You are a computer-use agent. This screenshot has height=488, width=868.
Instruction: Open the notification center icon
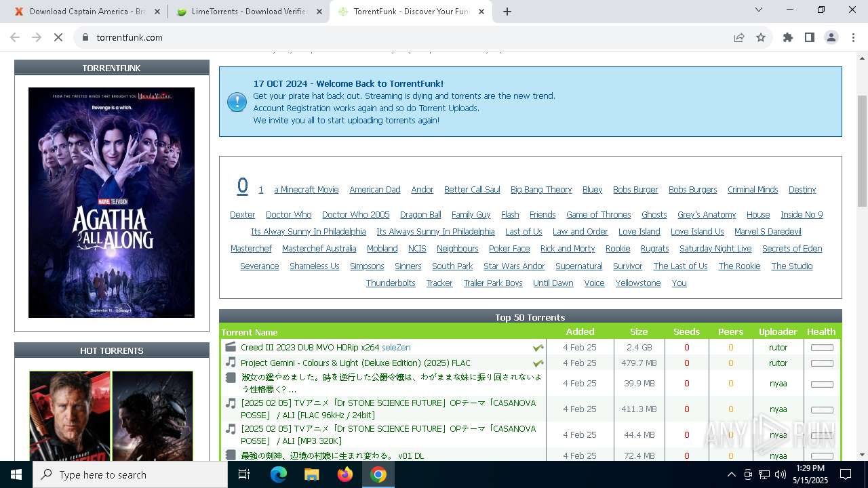846,474
